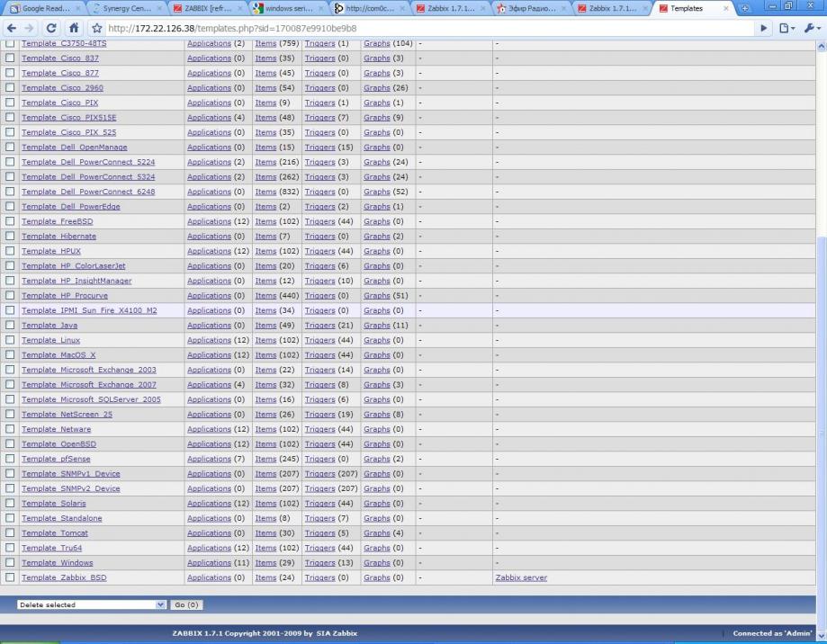Switch to the windows seri... tab
This screenshot has height=644, width=827.
click(x=288, y=8)
